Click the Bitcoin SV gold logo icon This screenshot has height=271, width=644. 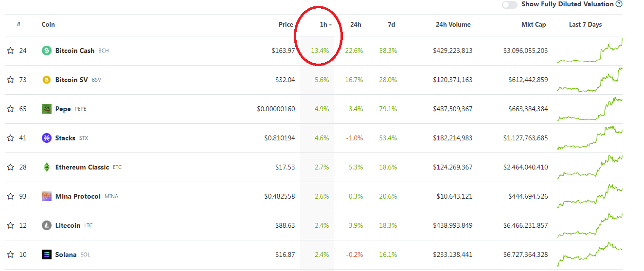click(x=47, y=80)
